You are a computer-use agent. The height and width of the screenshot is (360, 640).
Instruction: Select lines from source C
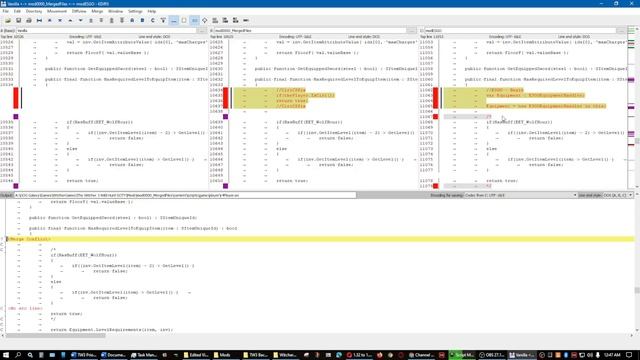tap(153, 20)
